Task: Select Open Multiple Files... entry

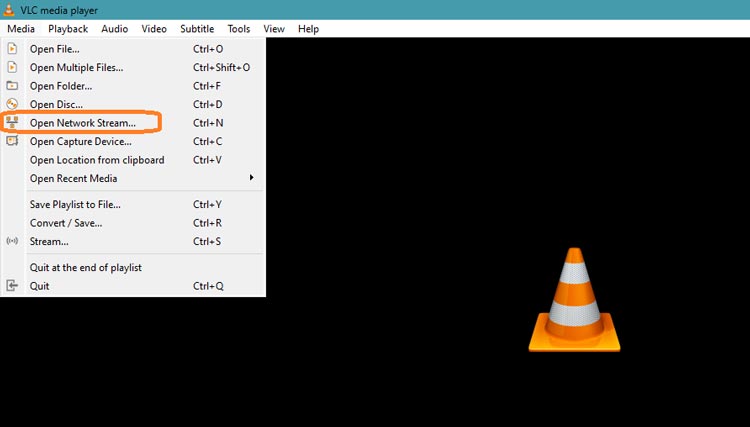Action: tap(133, 67)
